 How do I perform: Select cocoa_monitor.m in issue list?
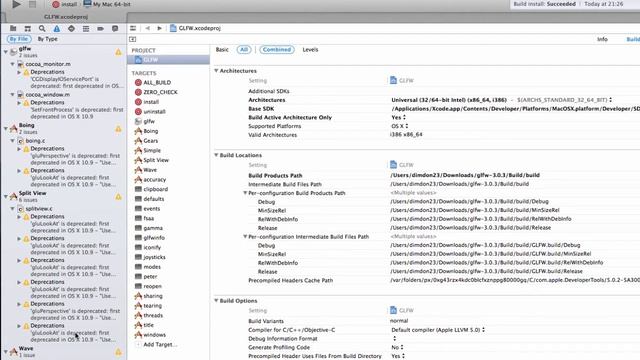(48, 64)
